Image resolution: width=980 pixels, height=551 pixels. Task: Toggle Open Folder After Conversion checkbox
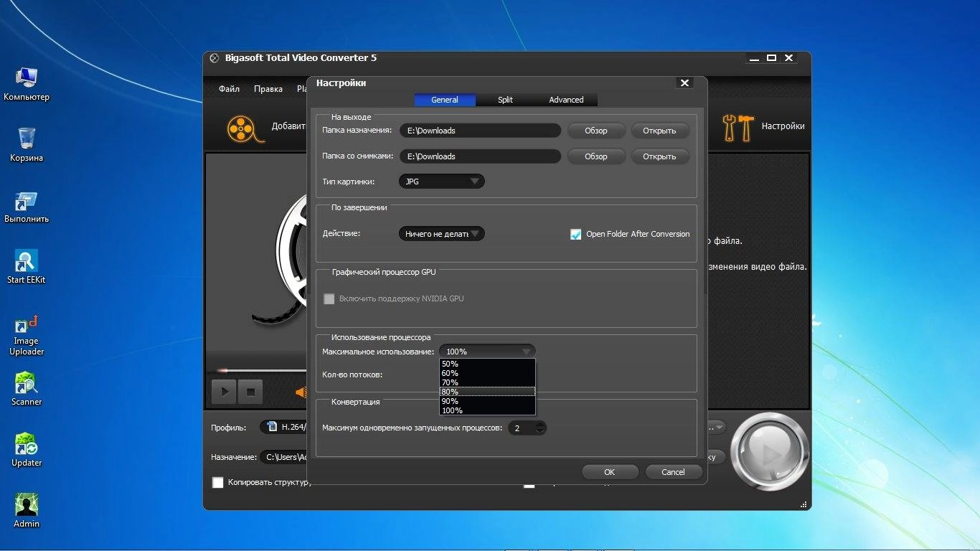[575, 235]
